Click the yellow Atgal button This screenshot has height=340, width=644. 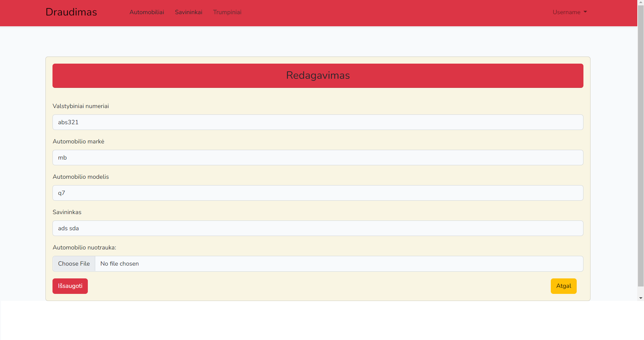click(563, 286)
